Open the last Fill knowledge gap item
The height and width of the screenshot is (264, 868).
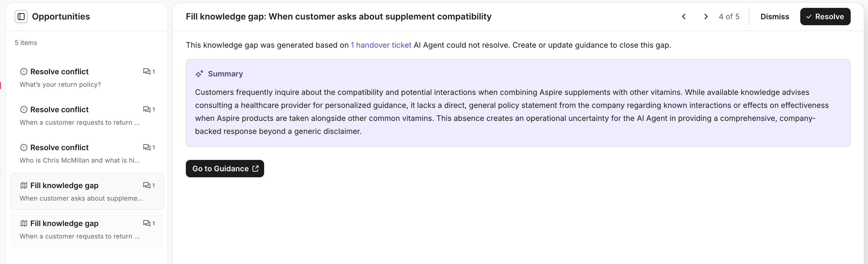coord(87,230)
